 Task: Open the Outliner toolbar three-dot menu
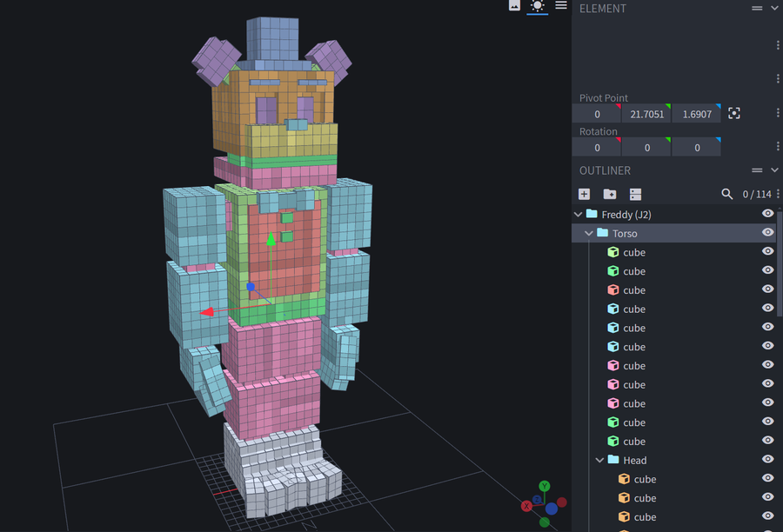coord(778,194)
